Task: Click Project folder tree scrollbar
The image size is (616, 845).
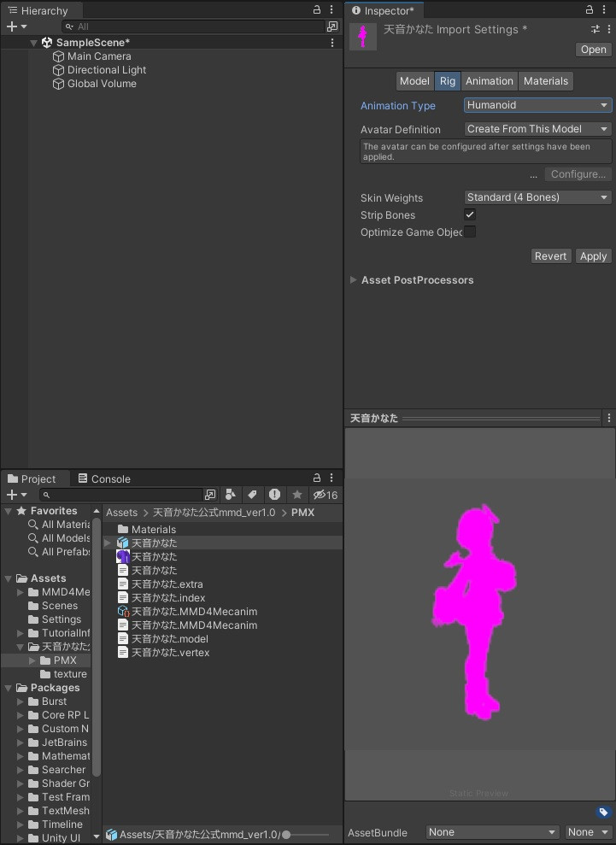Action: pos(97,647)
